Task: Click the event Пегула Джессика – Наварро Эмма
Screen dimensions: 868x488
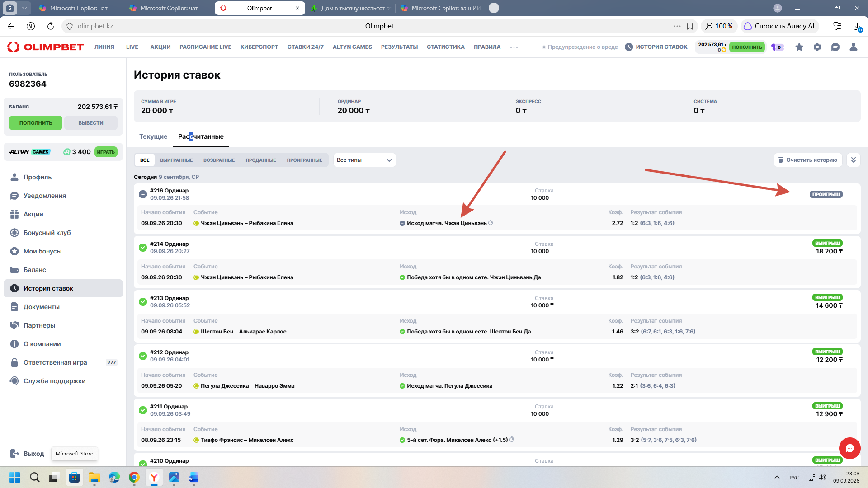Action: [247, 386]
